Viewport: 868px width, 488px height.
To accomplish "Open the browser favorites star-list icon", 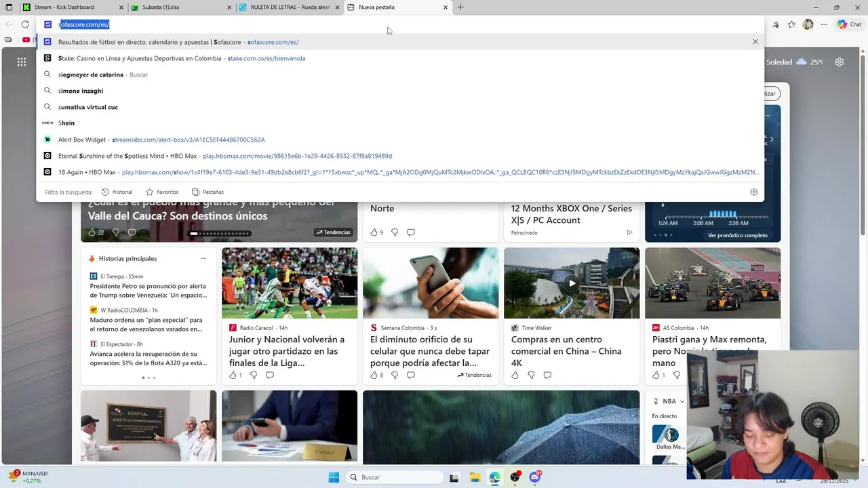I will (x=791, y=24).
